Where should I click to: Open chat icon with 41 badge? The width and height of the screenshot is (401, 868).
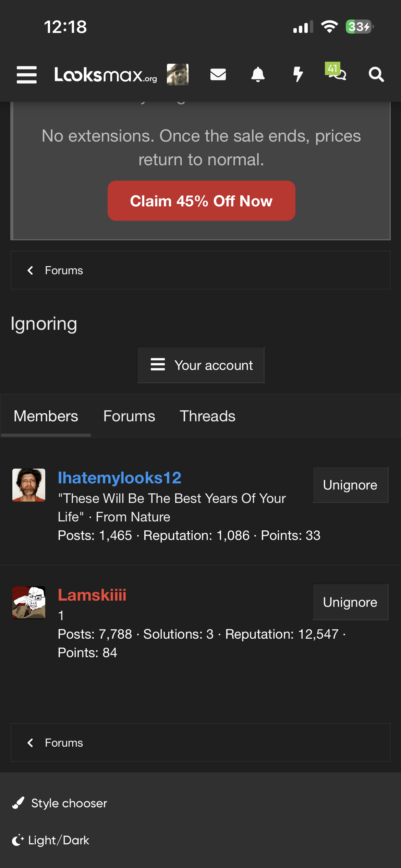(336, 71)
